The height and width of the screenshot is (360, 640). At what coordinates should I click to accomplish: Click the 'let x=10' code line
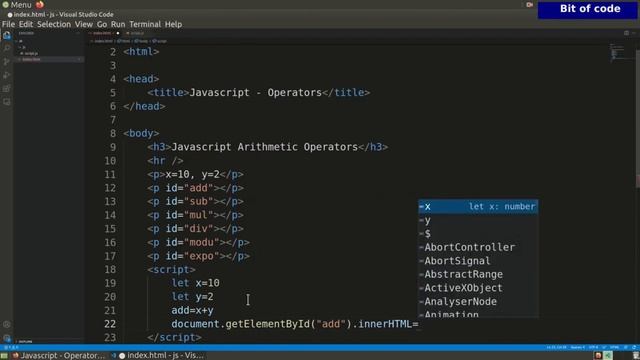[196, 283]
